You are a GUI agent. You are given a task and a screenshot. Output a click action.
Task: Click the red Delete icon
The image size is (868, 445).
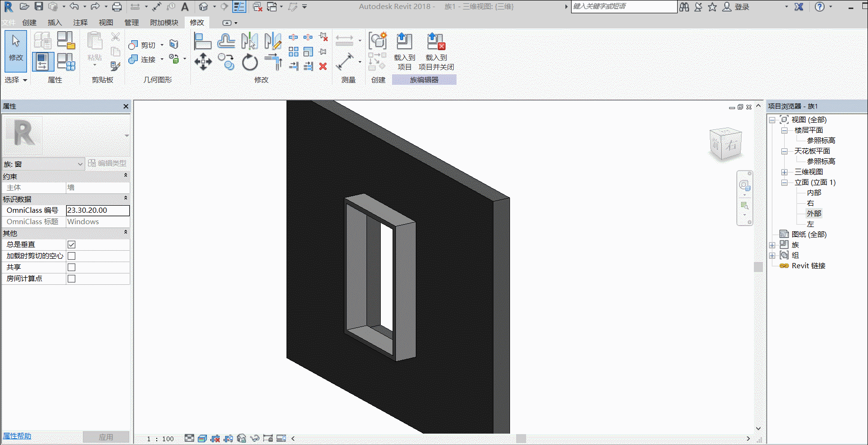point(323,66)
